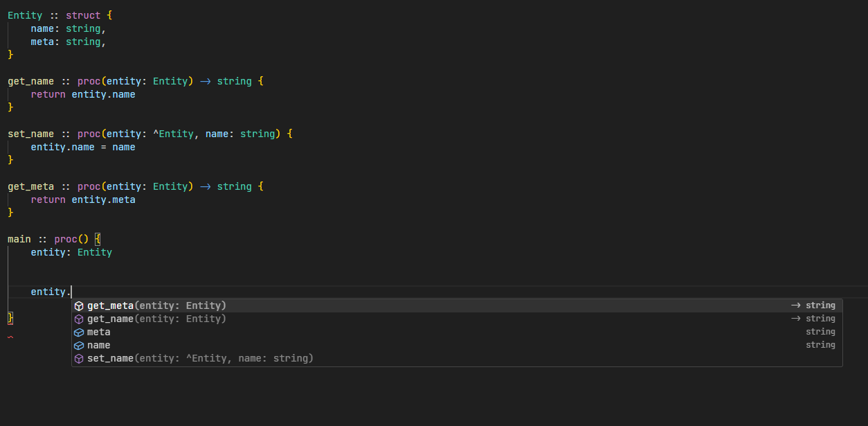Choose get_name(entity: Entity) from suggestions
Viewport: 868px width, 426px height.
(x=156, y=319)
